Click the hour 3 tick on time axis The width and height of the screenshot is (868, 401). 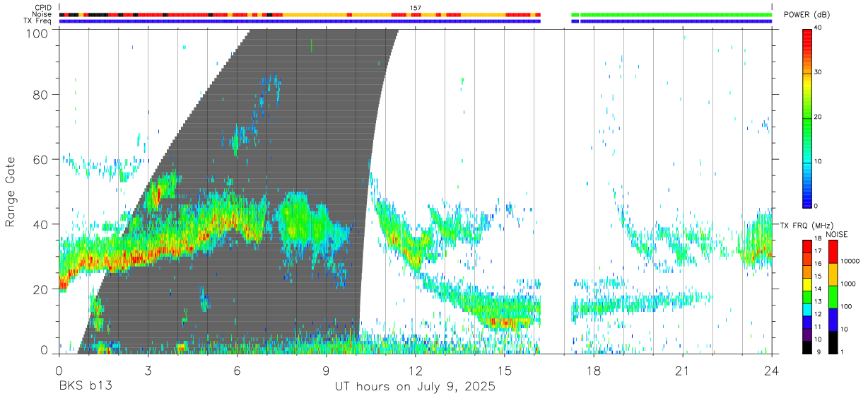148,371
